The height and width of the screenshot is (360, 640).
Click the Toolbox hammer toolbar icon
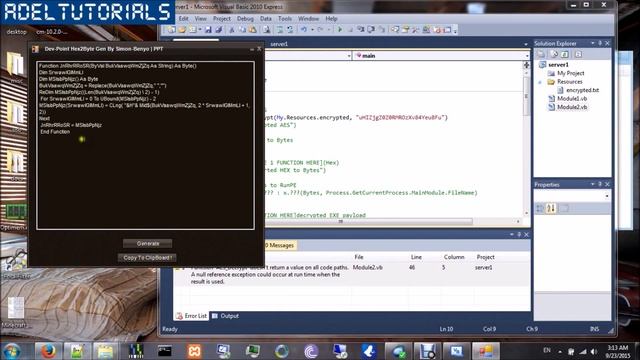click(x=416, y=29)
